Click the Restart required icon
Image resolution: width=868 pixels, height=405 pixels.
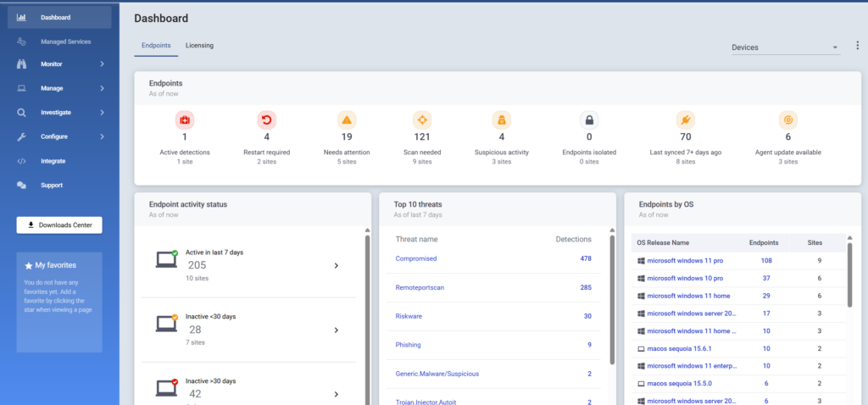coord(266,119)
